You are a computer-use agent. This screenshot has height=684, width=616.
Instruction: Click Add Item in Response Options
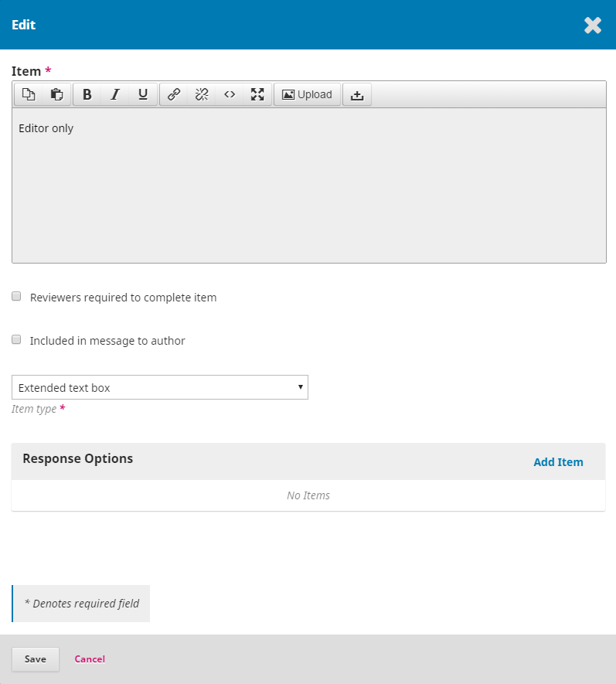point(558,462)
